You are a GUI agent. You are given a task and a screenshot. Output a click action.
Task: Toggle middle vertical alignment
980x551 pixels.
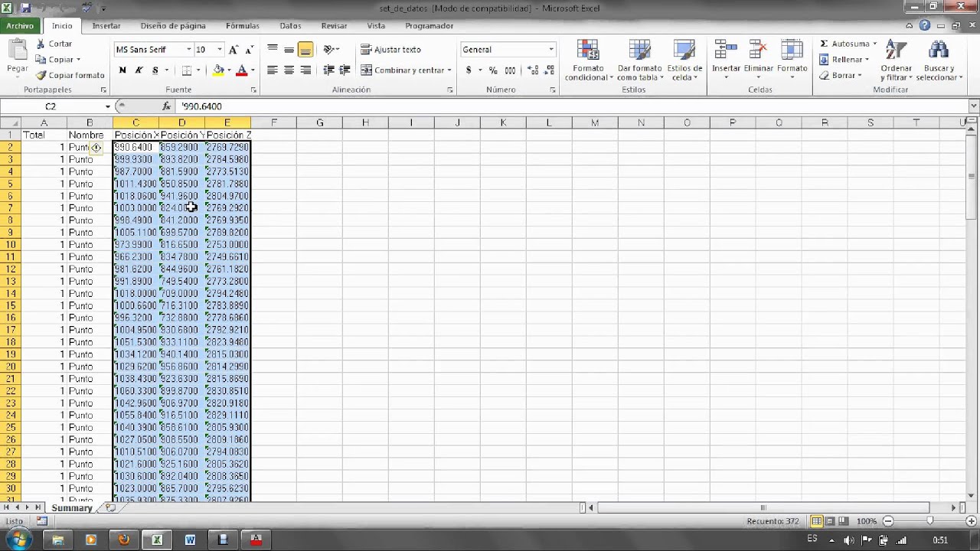289,50
